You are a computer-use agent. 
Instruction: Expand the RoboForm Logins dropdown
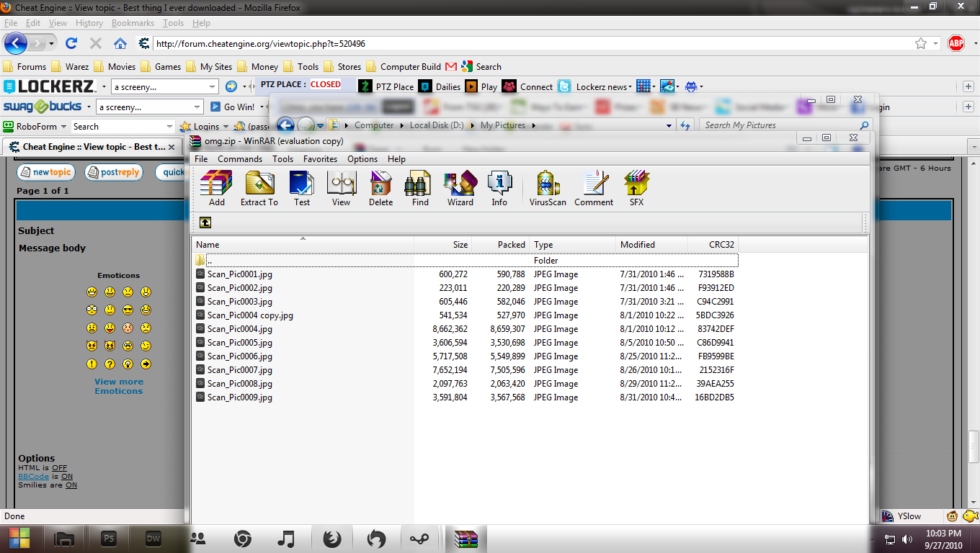tap(227, 127)
